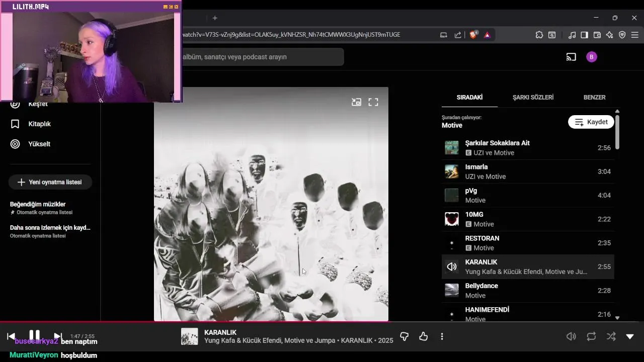Switch to the SIRADAKİ tab

pos(469,97)
